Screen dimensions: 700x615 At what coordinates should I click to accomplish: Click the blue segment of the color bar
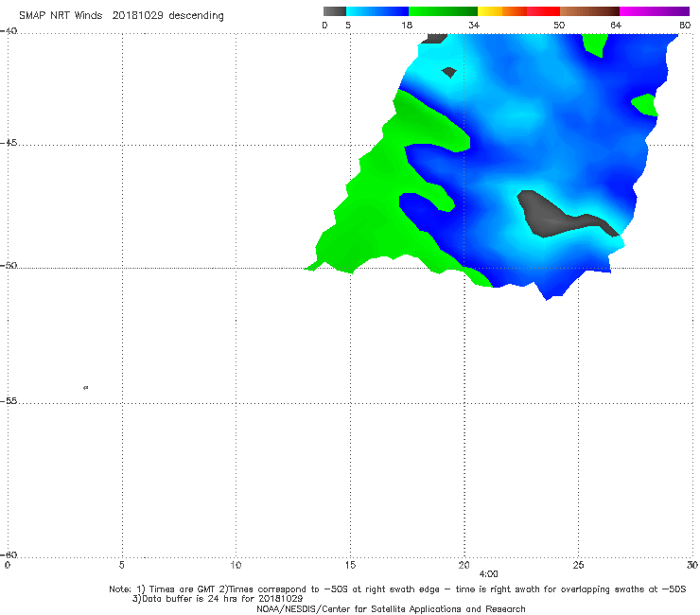coord(377,11)
